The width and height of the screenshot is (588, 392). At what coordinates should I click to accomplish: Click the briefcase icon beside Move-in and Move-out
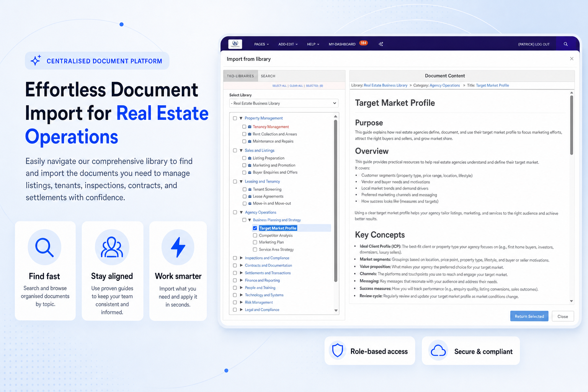click(250, 203)
